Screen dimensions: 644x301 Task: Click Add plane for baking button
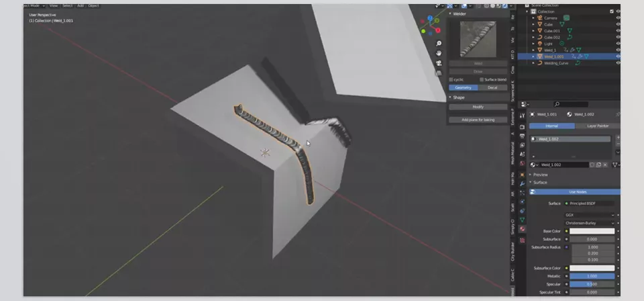click(478, 120)
